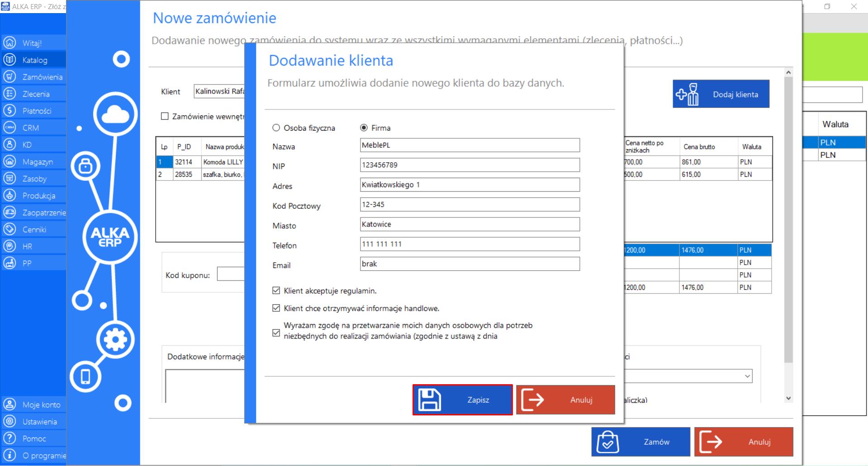
Task: Click the settings cog on blue panel
Action: tap(115, 339)
